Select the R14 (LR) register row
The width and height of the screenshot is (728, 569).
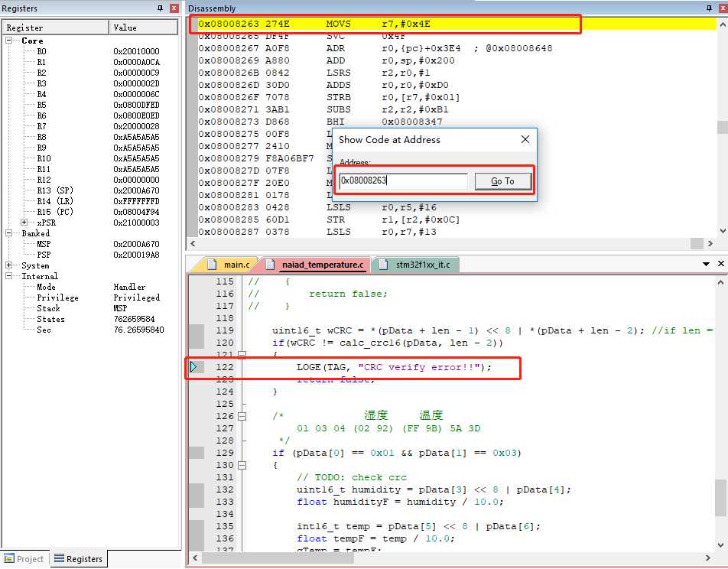click(x=90, y=201)
